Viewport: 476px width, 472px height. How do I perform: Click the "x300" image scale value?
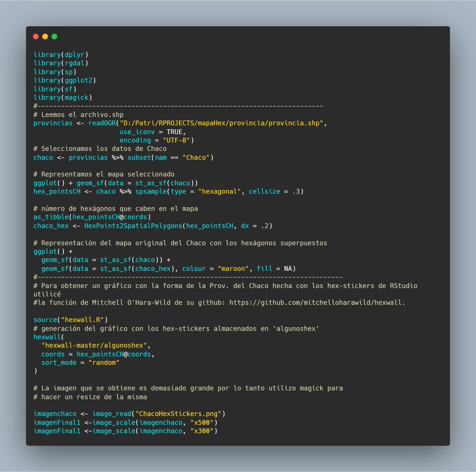[202, 431]
